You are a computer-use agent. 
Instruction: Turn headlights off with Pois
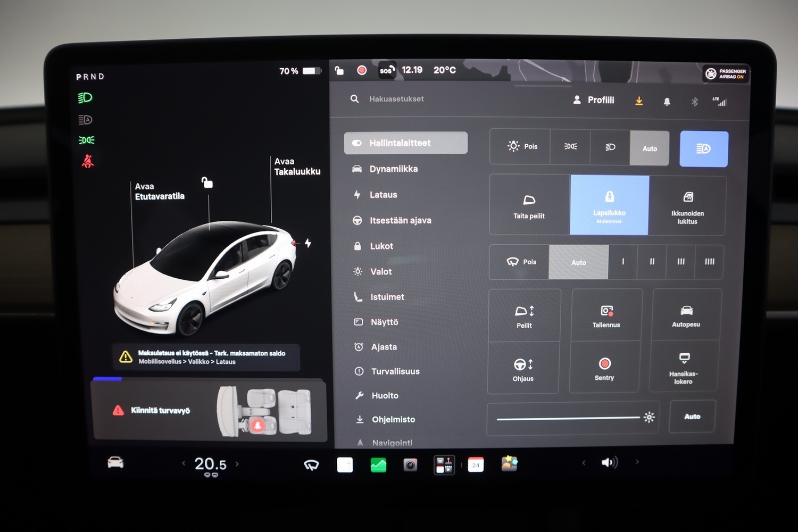pos(520,146)
